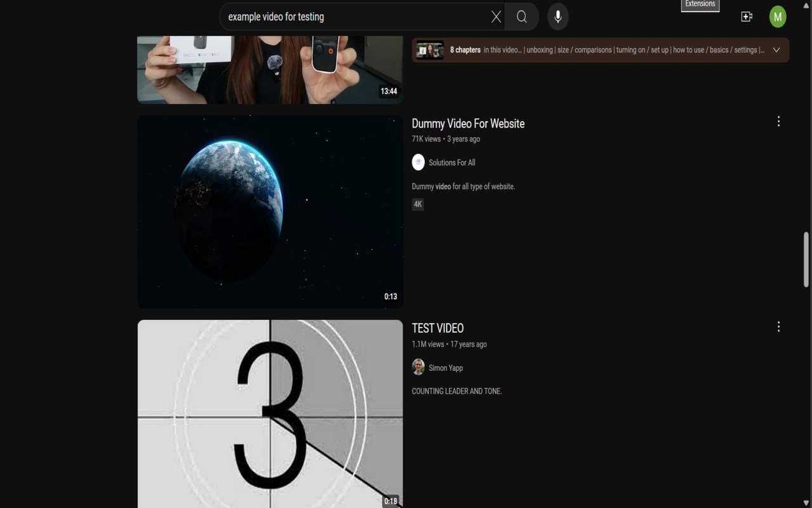
Task: Click 'COUNTING LEADER AND TONE.' description
Action: point(457,391)
